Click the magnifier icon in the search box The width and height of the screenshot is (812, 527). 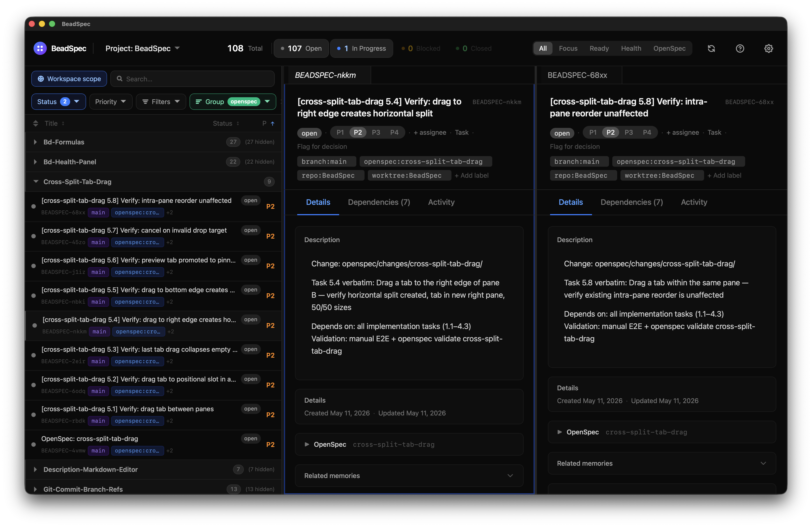(119, 79)
